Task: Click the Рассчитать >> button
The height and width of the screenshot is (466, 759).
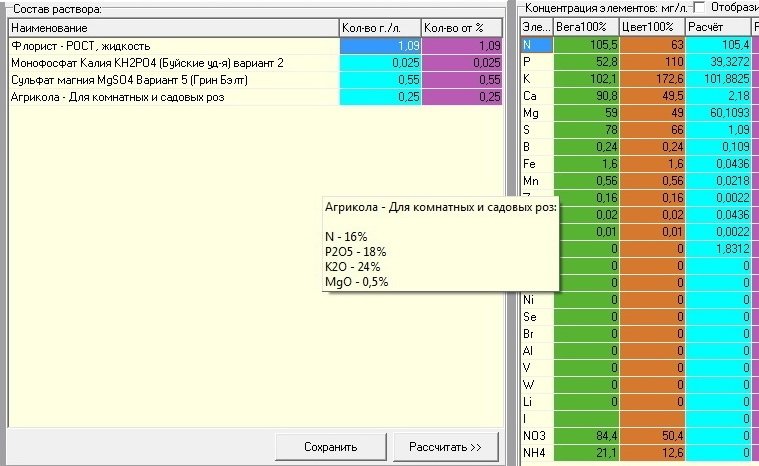Action: (x=445, y=447)
